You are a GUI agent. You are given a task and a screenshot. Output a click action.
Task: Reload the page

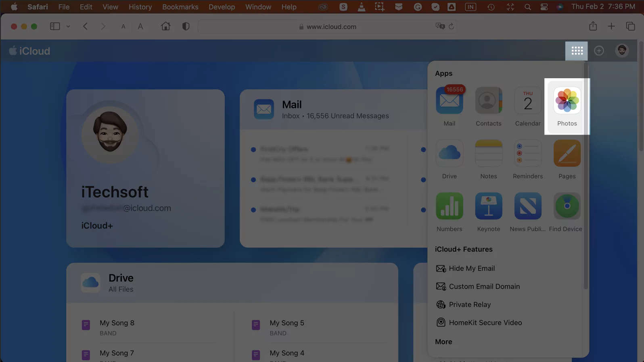click(451, 26)
